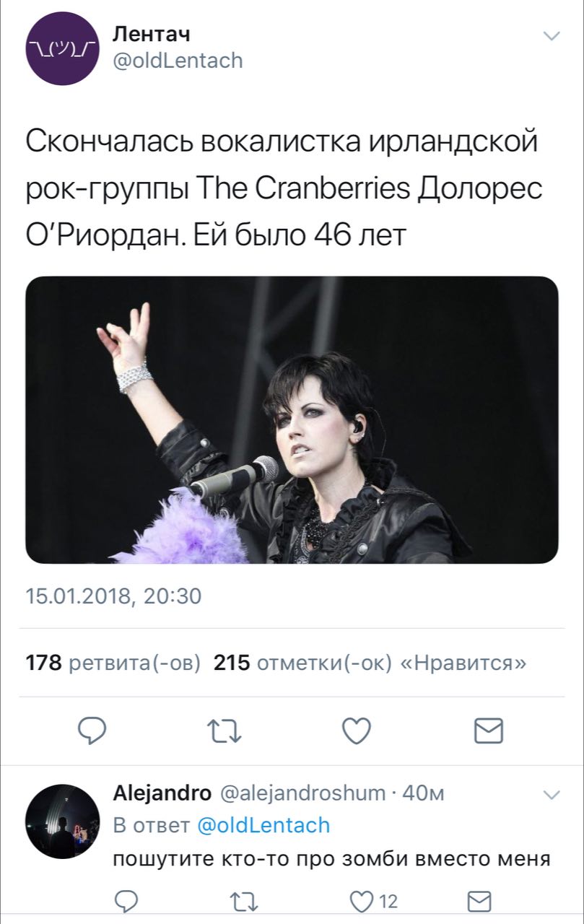View the list of 178 retweets
This screenshot has height=924, width=584.
(113, 662)
